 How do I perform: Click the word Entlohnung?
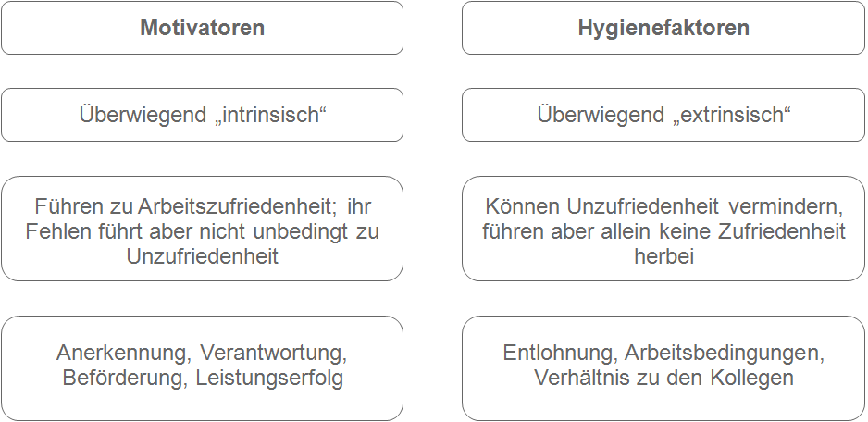(558, 354)
